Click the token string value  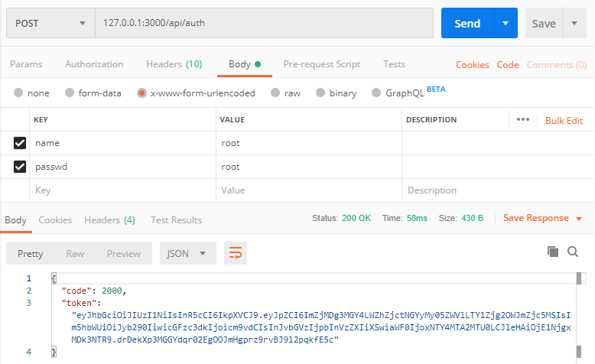pyautogui.click(x=321, y=327)
